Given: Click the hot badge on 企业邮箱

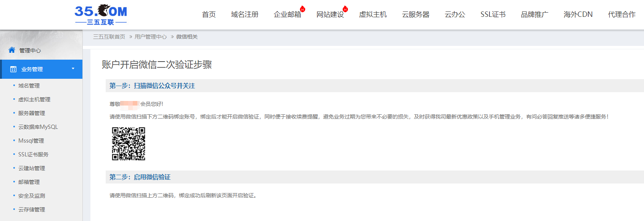Looking at the screenshot, I should (303, 9).
